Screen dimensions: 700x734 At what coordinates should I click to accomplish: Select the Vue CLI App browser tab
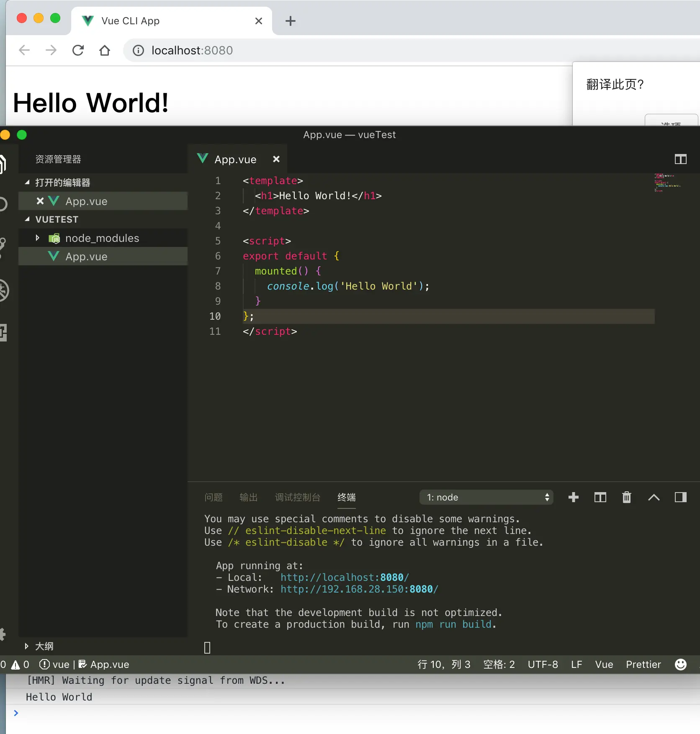coord(172,21)
